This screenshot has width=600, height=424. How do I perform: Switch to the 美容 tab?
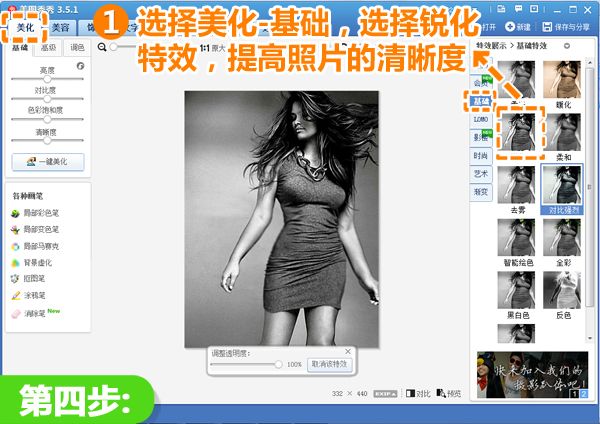coord(60,28)
